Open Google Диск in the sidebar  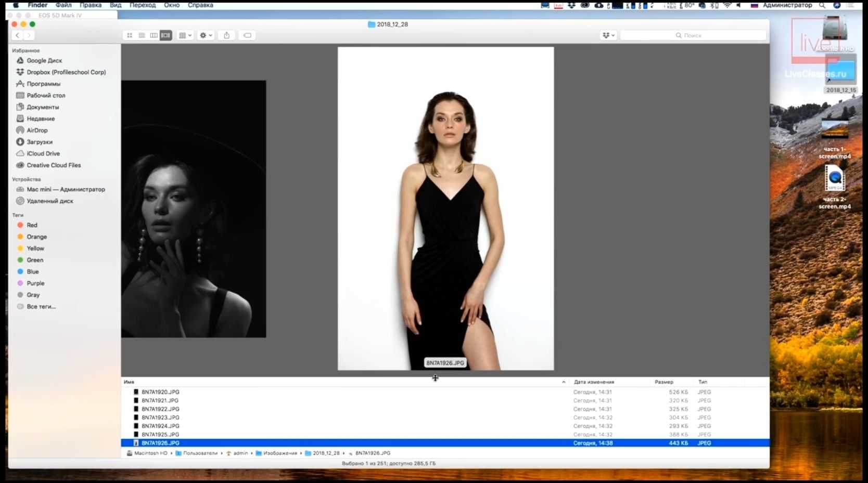click(x=44, y=61)
